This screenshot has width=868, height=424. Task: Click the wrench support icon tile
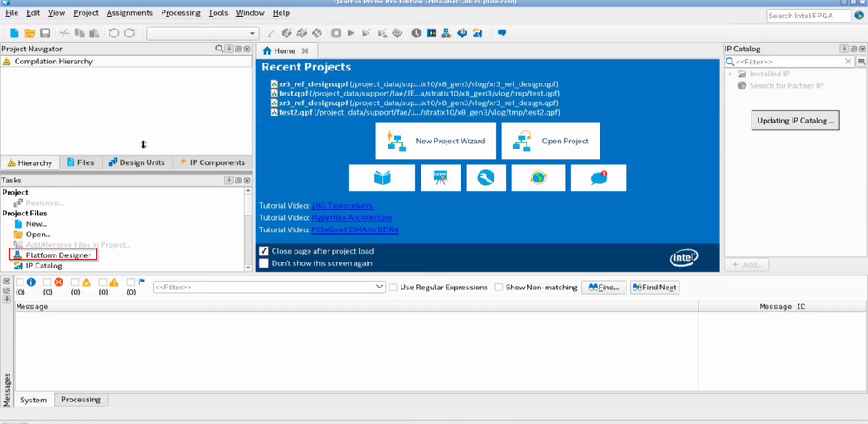pos(486,178)
